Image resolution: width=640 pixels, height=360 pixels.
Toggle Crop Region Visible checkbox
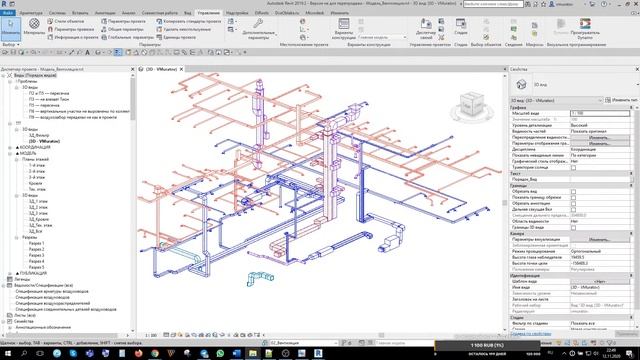(573, 197)
